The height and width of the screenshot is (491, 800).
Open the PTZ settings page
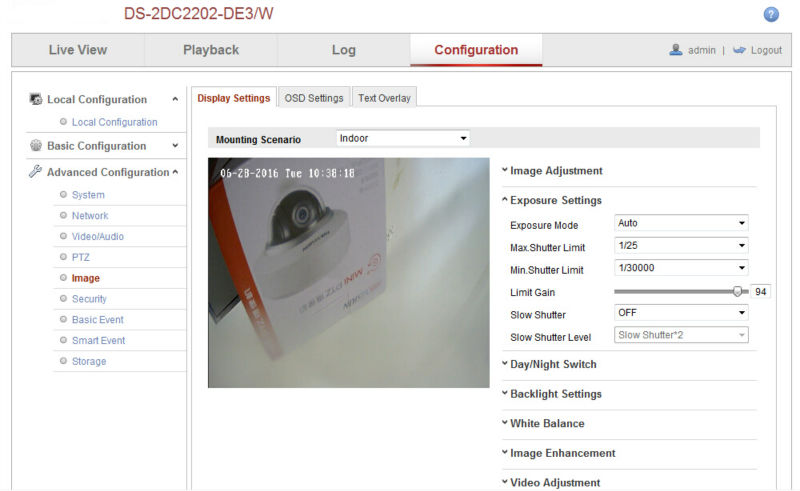[x=81, y=257]
